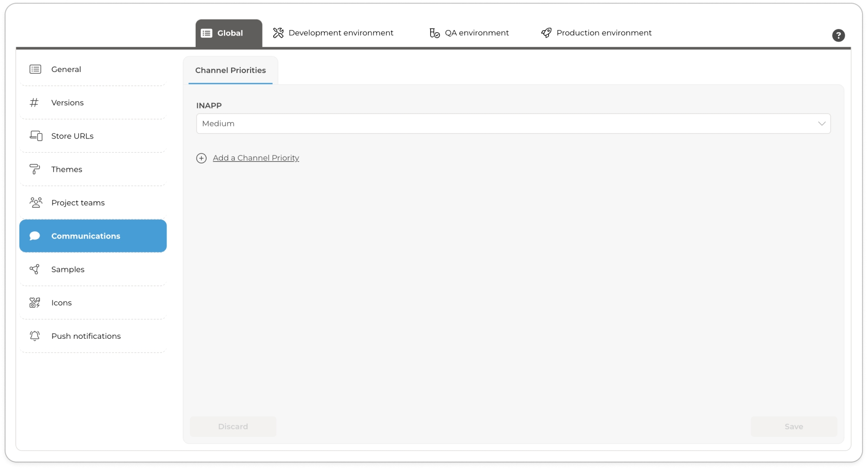Click the General list icon in sidebar

pos(35,69)
